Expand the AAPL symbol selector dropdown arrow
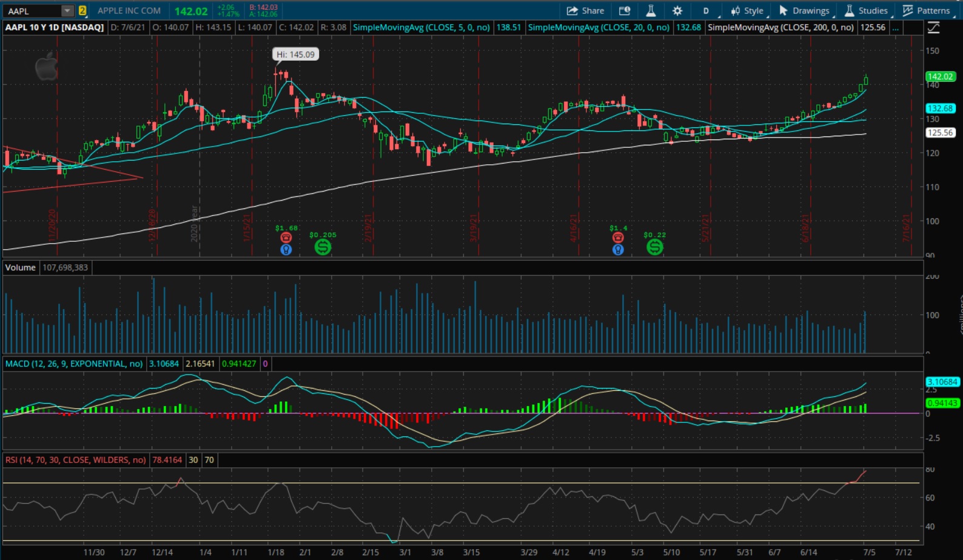The height and width of the screenshot is (560, 963). point(67,11)
